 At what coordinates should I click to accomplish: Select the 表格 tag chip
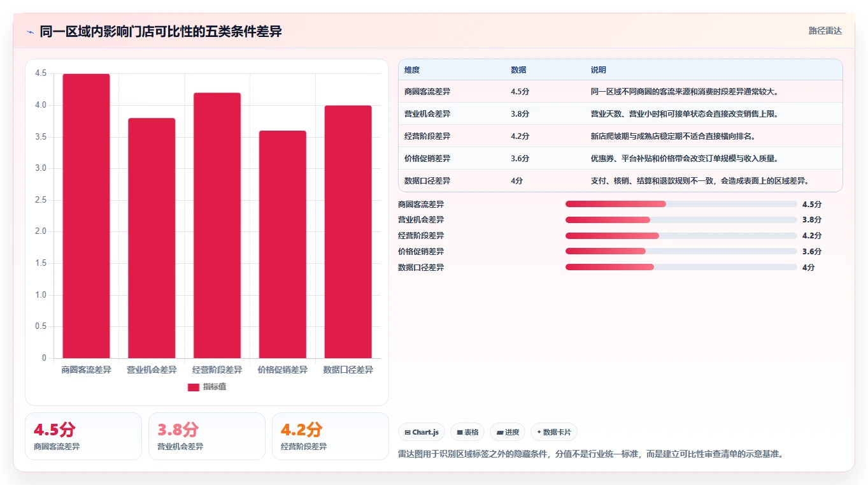click(x=467, y=432)
